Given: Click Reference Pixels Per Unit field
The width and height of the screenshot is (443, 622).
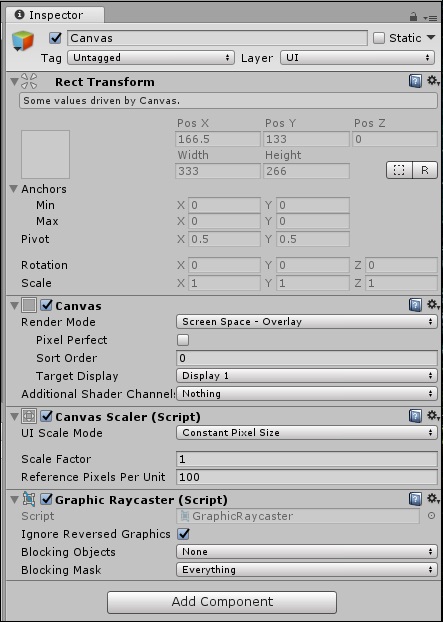Looking at the screenshot, I should [x=307, y=477].
